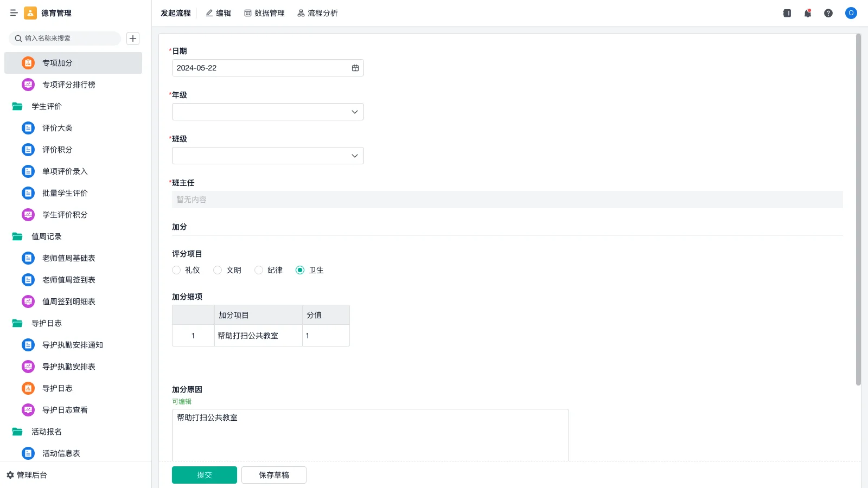Select the 文明 radio option
The height and width of the screenshot is (488, 868).
pyautogui.click(x=218, y=269)
